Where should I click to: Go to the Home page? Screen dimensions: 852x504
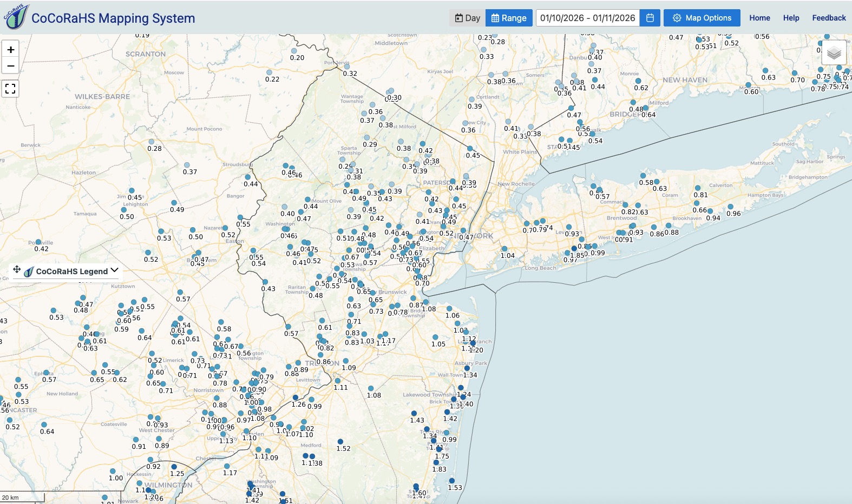click(759, 18)
